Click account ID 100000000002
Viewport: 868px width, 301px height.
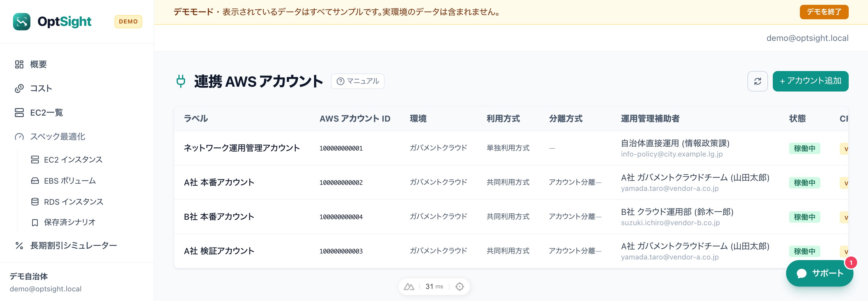pyautogui.click(x=341, y=182)
